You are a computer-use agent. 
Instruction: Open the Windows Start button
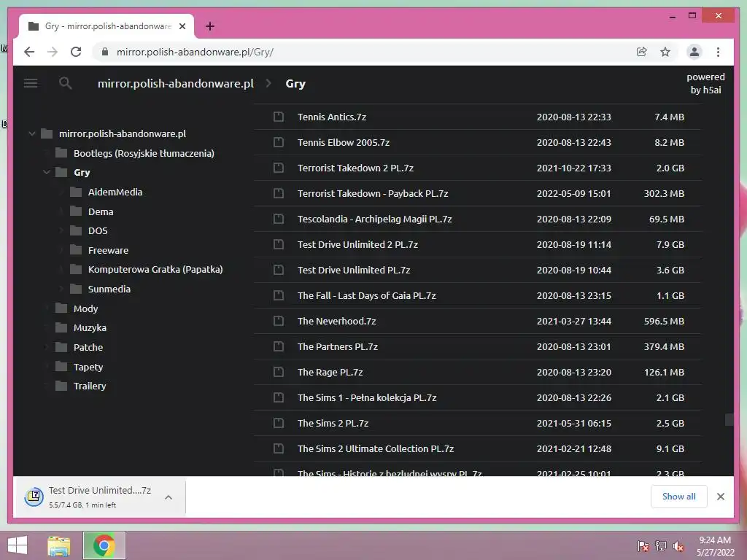(18, 545)
